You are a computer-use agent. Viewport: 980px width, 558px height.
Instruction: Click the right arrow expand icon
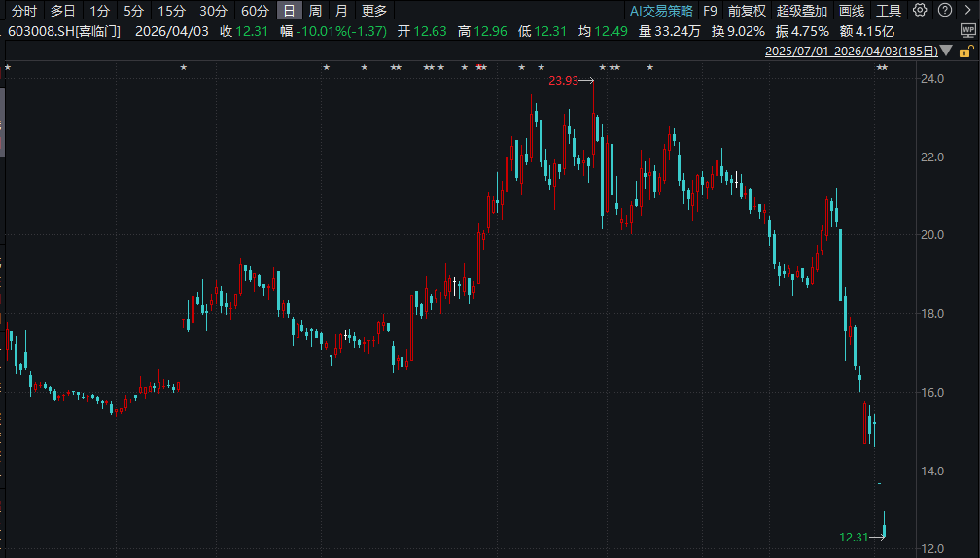[967, 11]
